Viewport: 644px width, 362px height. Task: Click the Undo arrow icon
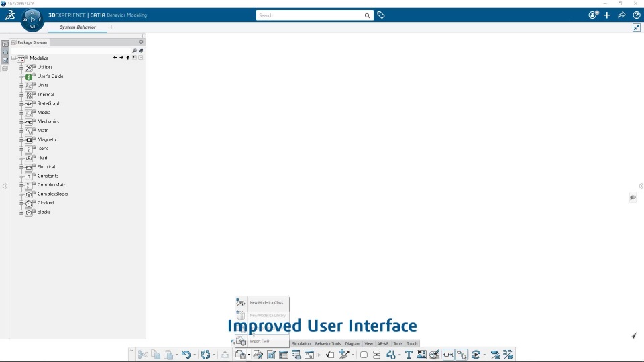point(186,355)
